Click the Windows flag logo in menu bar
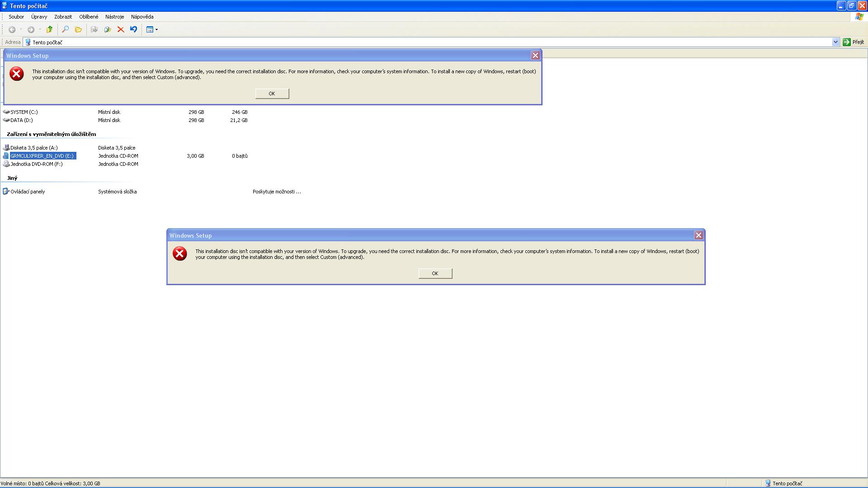Viewport: 868px width, 488px height. click(x=859, y=17)
